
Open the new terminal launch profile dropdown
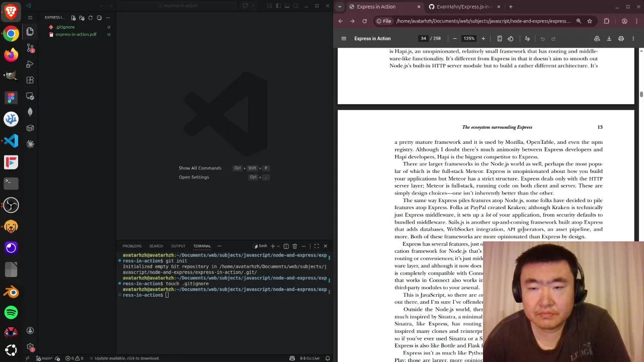pos(279,246)
